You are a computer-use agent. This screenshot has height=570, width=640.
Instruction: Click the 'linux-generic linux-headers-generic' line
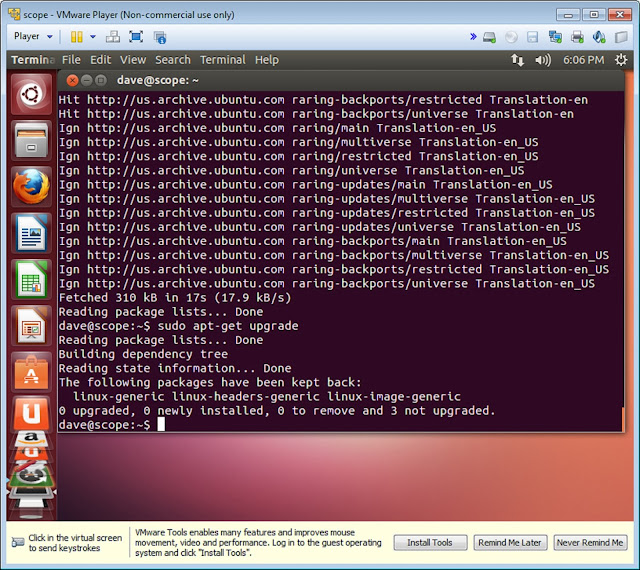(267, 396)
